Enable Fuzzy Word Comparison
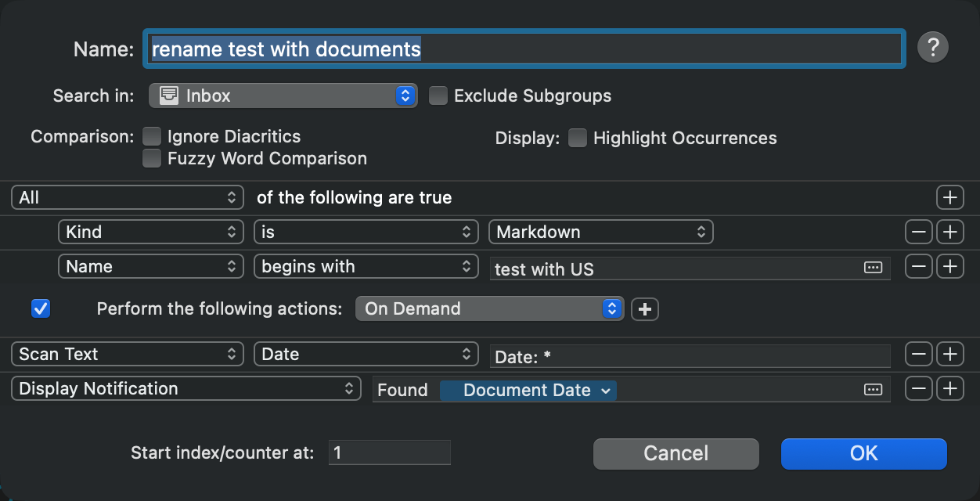This screenshot has height=501, width=980. (152, 159)
